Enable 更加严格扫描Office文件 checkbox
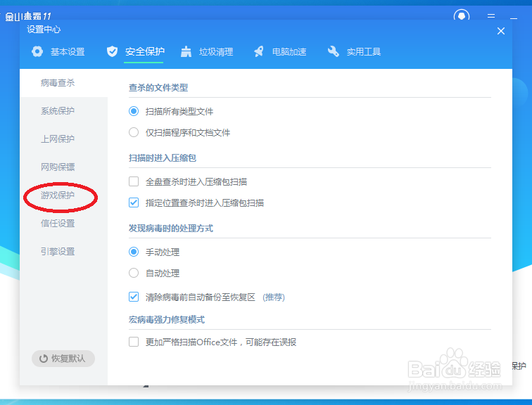The height and width of the screenshot is (405, 532). (x=134, y=342)
